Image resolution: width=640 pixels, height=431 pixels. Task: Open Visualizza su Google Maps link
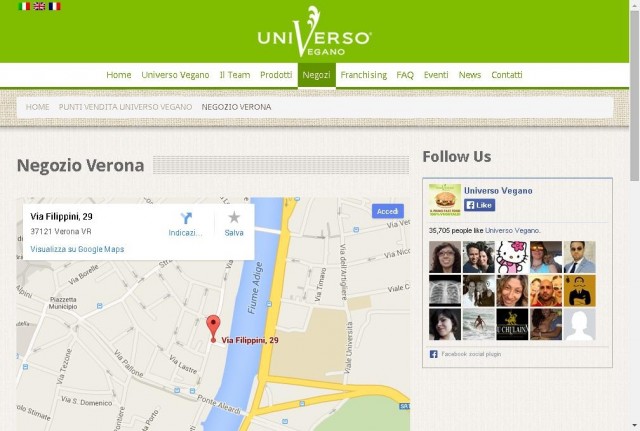(77, 249)
